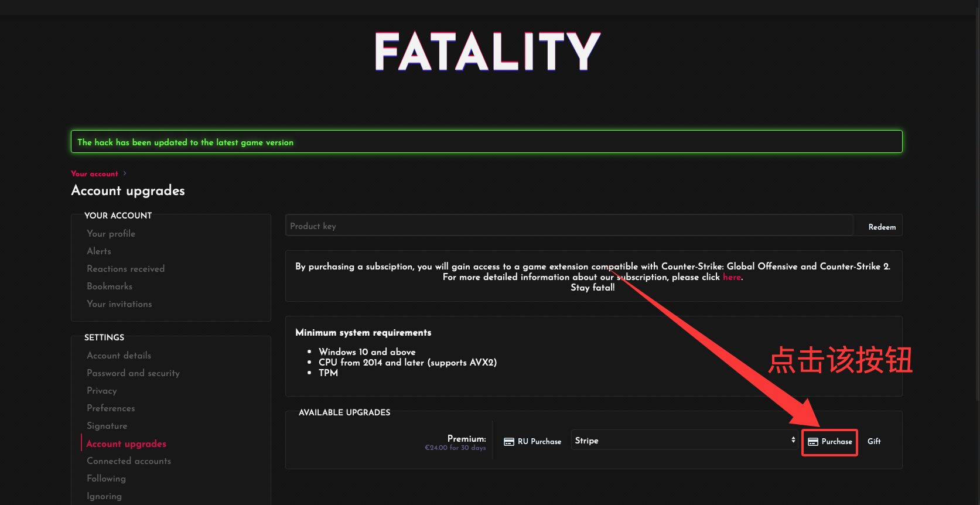
Task: Click the card icon in RU Purchase
Action: 509,442
